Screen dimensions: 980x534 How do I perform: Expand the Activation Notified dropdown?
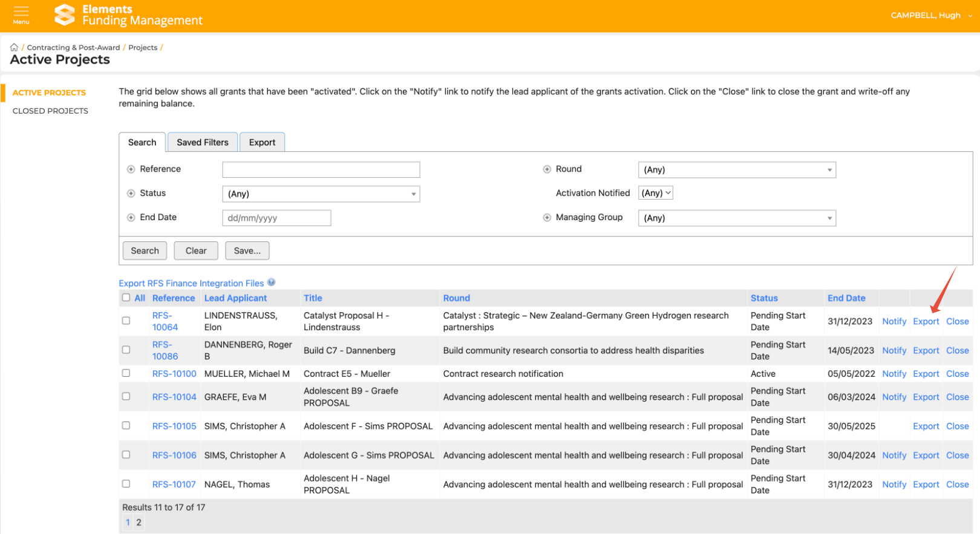point(656,194)
